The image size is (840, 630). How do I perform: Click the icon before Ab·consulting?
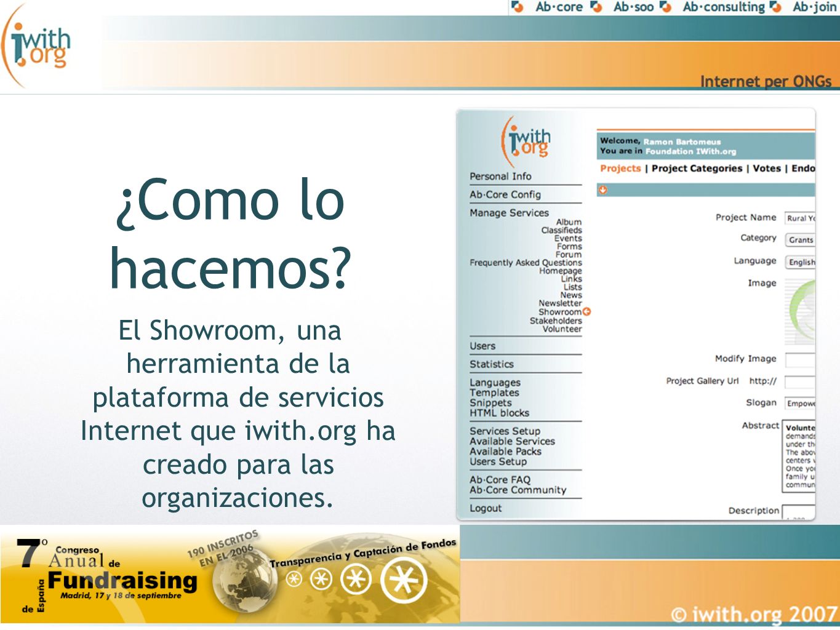coord(665,7)
